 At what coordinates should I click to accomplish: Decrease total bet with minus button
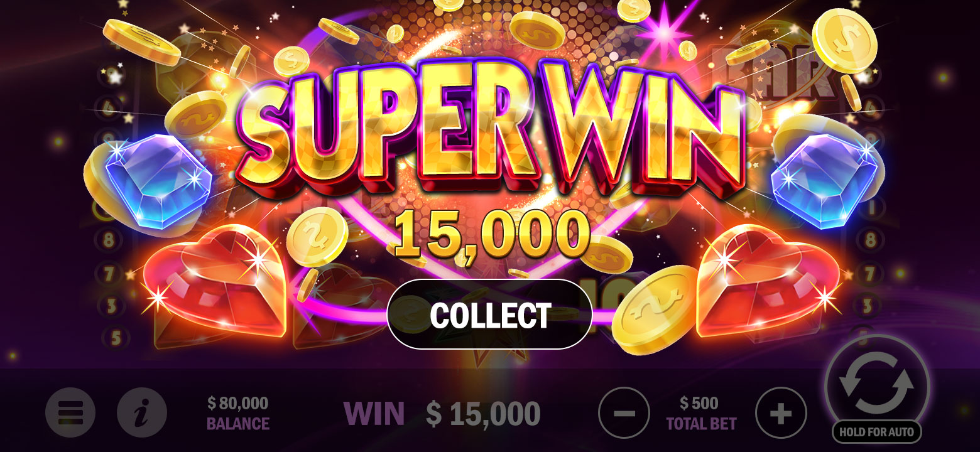tap(624, 413)
